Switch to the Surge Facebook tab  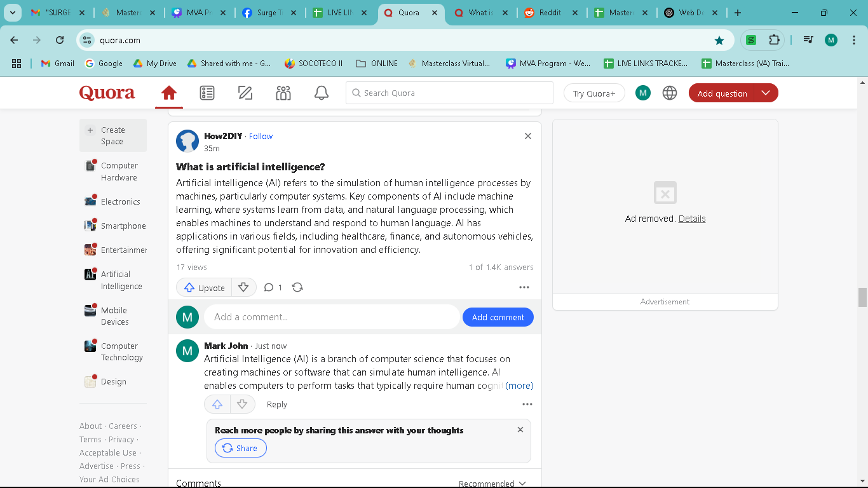pyautogui.click(x=269, y=13)
